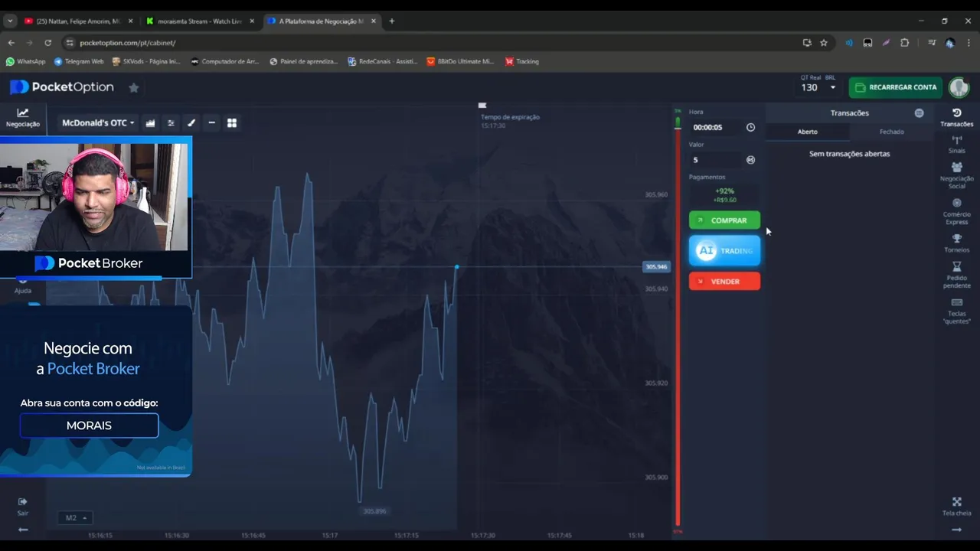Switch to the Aberto transactions tab
This screenshot has width=980, height=551.
pos(808,132)
